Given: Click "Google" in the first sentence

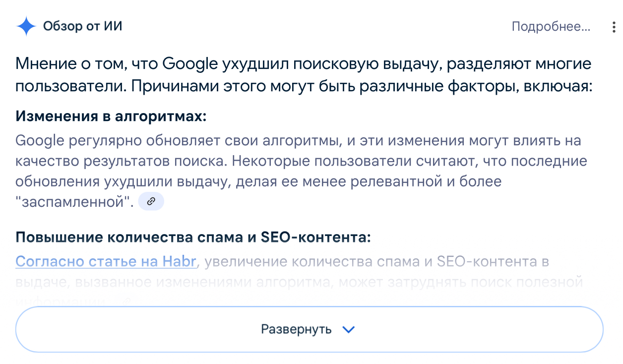Looking at the screenshot, I should click(189, 64).
